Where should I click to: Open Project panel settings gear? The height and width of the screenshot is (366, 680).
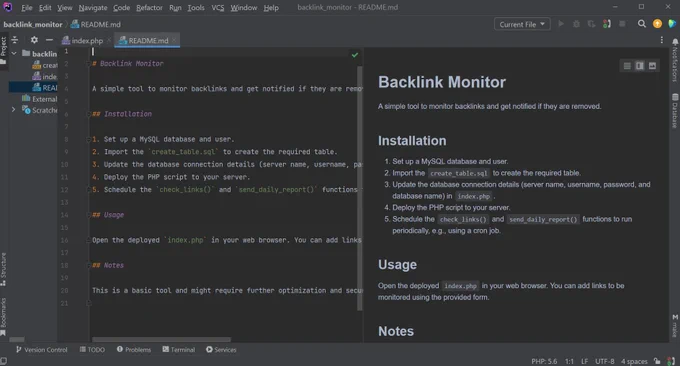34,40
